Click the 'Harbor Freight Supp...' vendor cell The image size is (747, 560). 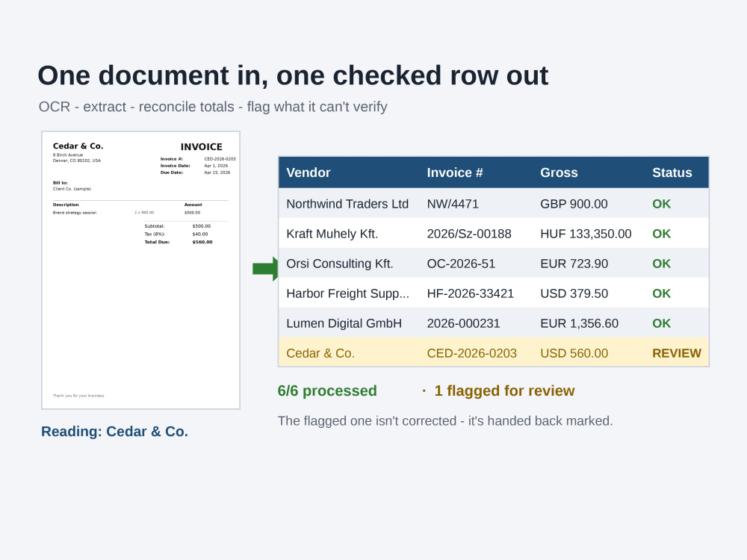tap(348, 293)
